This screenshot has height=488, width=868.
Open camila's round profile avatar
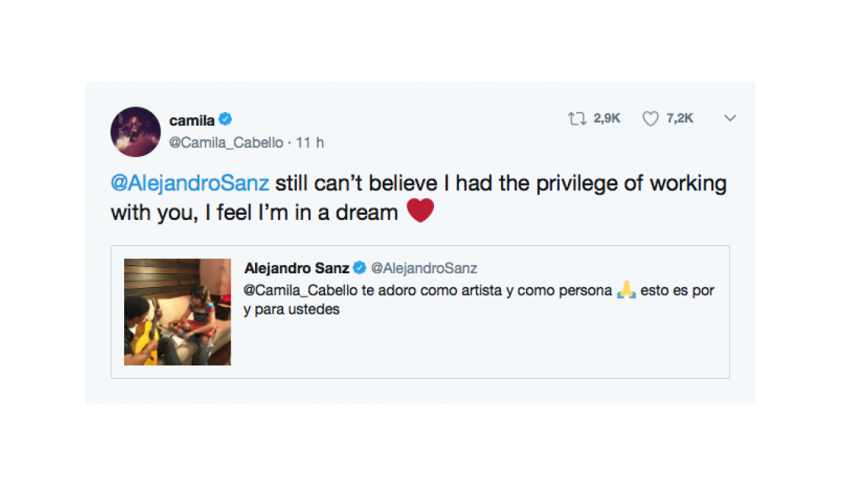click(136, 132)
